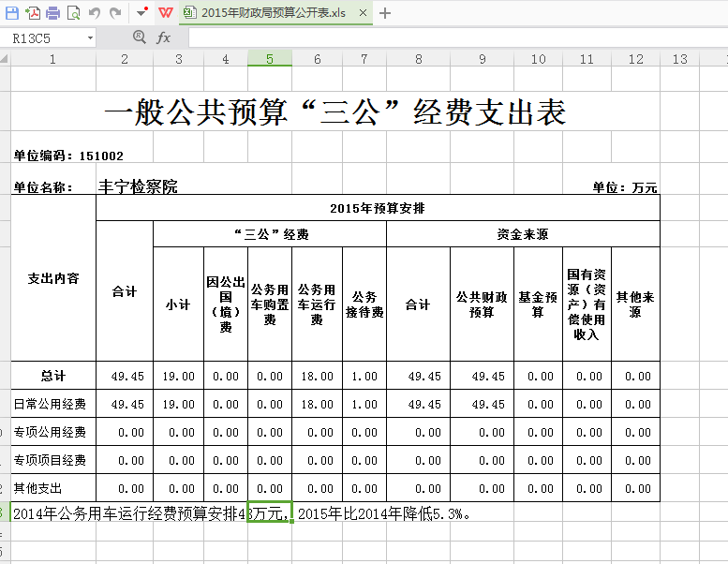Click the 日常公用经费 row label
Viewport: 728px width, 564px height.
53,404
